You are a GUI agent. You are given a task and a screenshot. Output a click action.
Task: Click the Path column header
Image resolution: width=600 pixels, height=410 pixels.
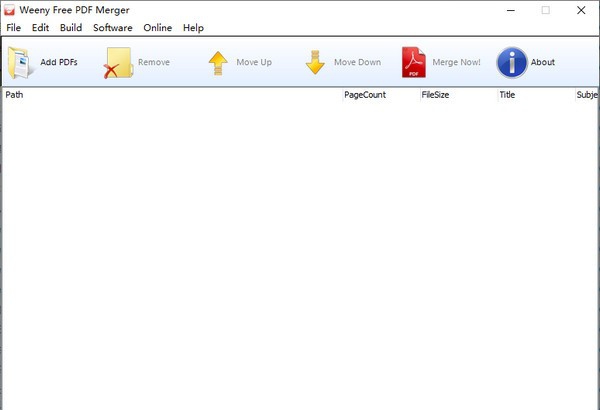[172, 95]
